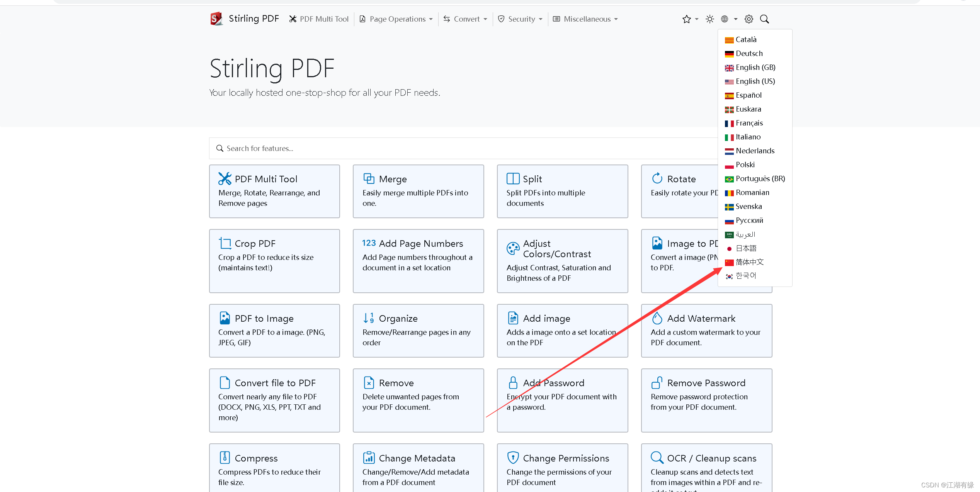Viewport: 980px width, 492px height.
Task: Select Romanian language
Action: pos(755,192)
